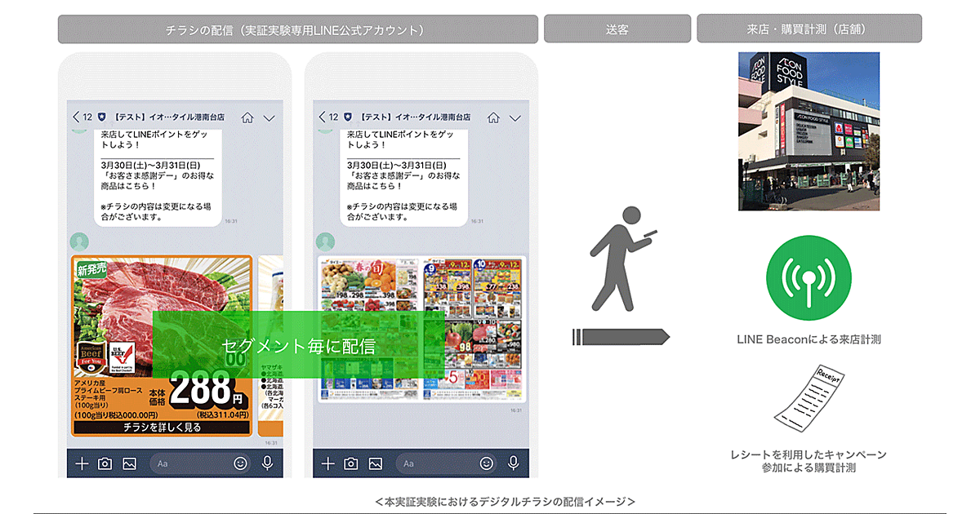Open emoji picker in beef flyer chat
The image size is (980, 514).
click(240, 463)
